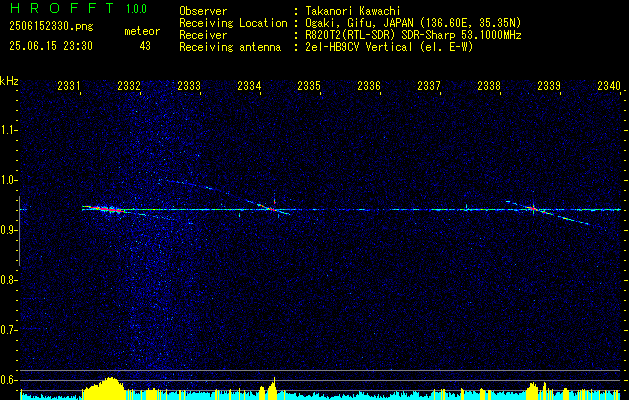Click the 1.1 kHz frequency label
This screenshot has height=400, width=629.
8,130
